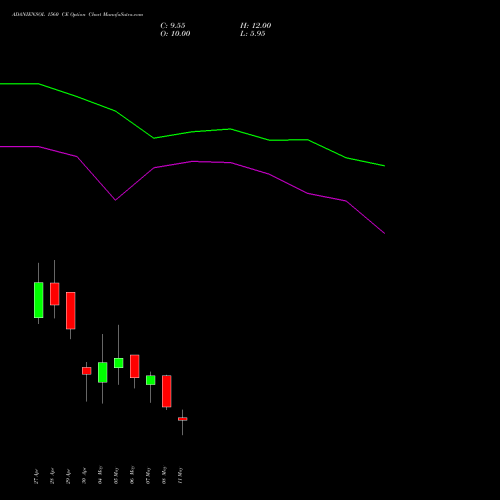Click the green candlestick for 05 May
Viewport: 500px width, 500px height.
point(119,363)
